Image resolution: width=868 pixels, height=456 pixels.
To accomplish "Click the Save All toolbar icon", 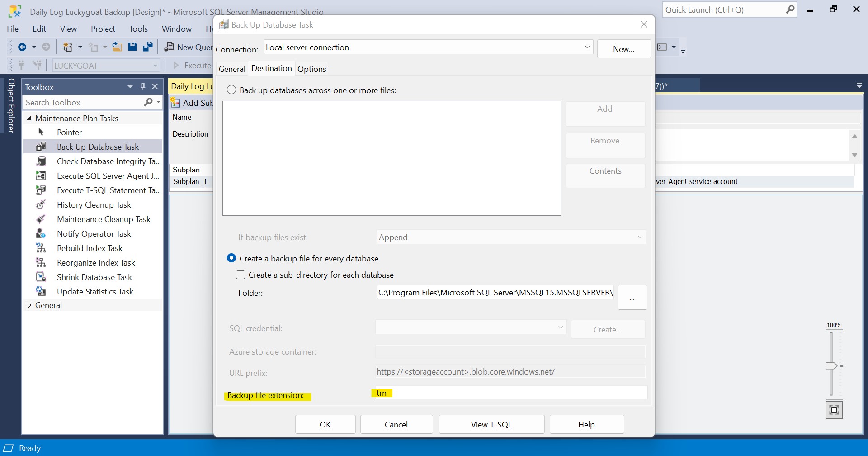I will coord(148,47).
